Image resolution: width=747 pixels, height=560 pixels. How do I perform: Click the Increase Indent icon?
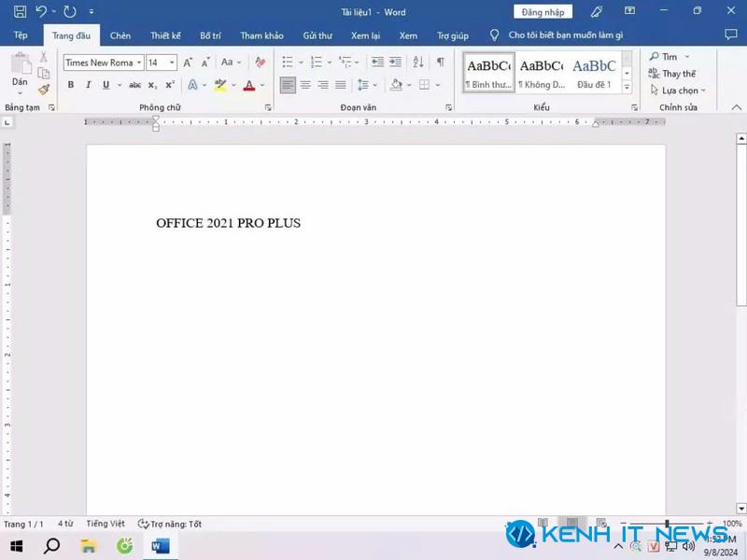click(x=395, y=62)
